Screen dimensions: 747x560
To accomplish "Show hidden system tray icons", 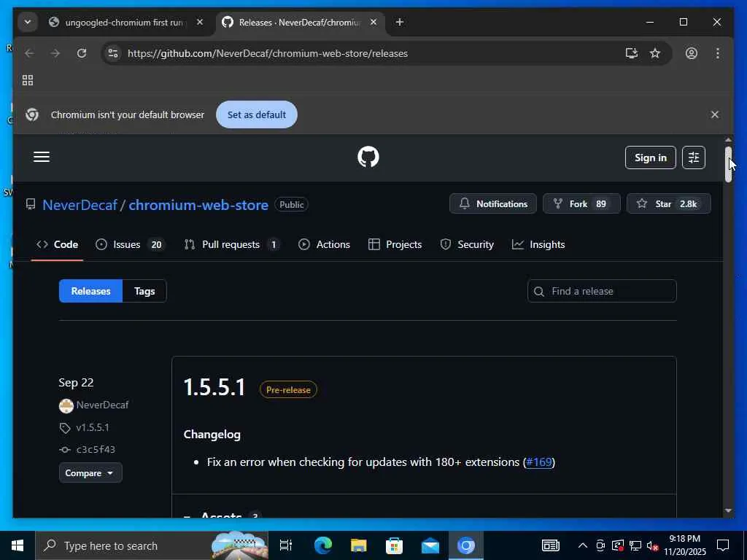I will [x=583, y=545].
